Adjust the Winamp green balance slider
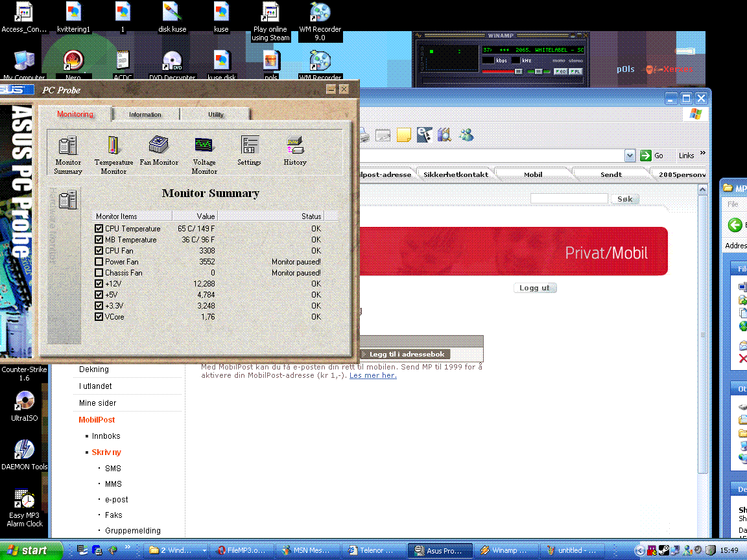Image resolution: width=747 pixels, height=560 pixels. coord(539,71)
